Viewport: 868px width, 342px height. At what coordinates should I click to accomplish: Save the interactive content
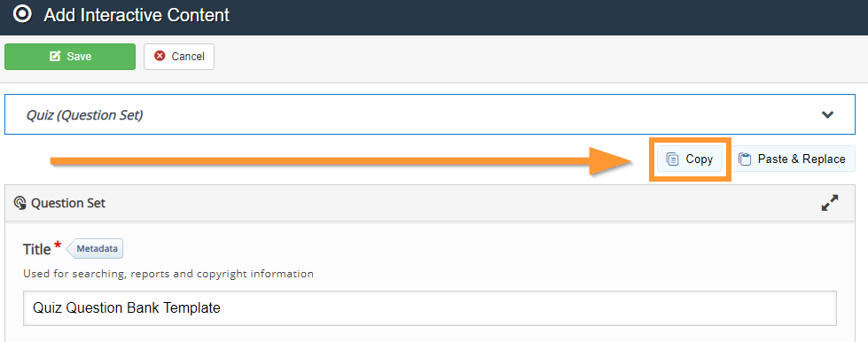coord(70,57)
